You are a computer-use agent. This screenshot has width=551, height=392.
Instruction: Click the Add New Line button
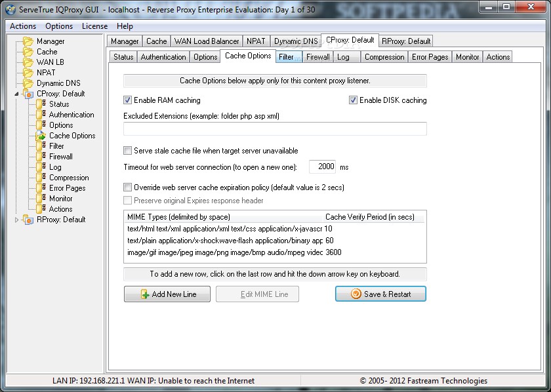coord(167,294)
